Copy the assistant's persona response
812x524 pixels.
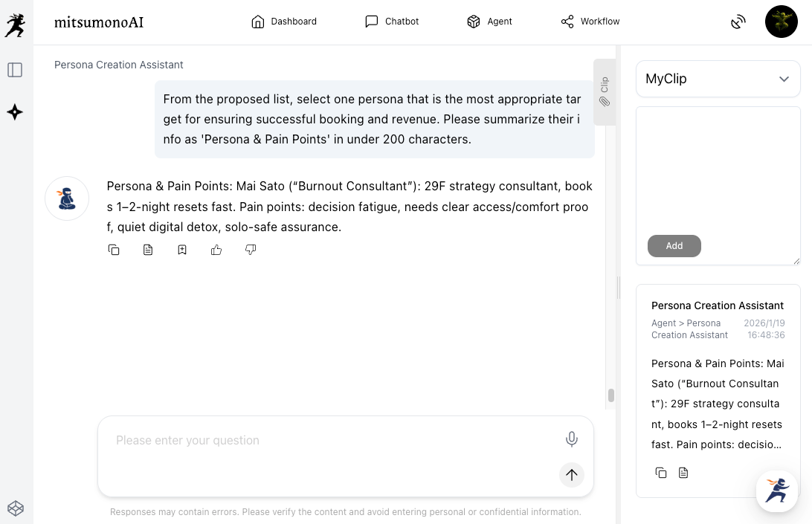[x=114, y=250]
